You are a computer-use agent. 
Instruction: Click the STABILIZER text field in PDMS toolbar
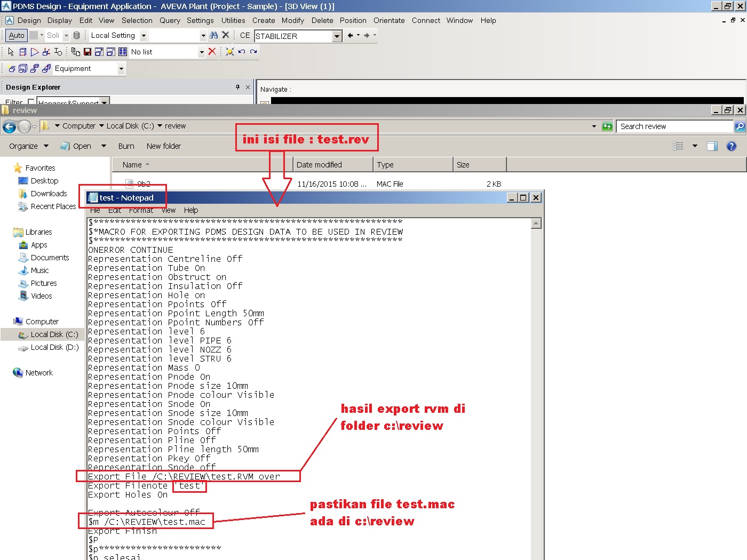pyautogui.click(x=293, y=36)
